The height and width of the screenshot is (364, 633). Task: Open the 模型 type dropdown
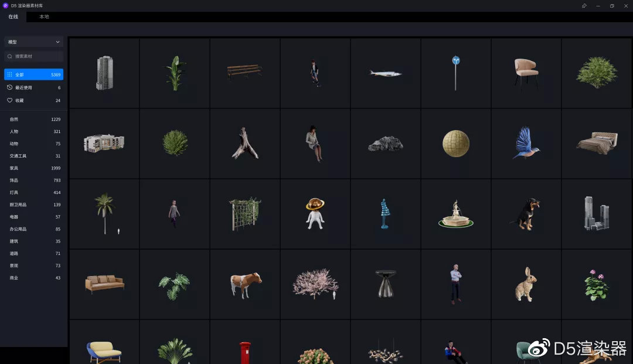33,42
